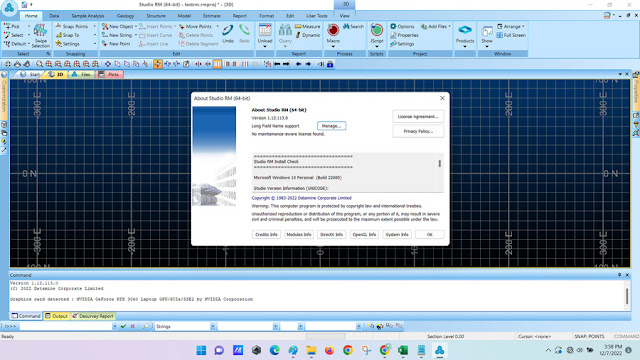640x360 pixels.
Task: Click the blue left arrow in view toolbar
Action: pos(298,64)
